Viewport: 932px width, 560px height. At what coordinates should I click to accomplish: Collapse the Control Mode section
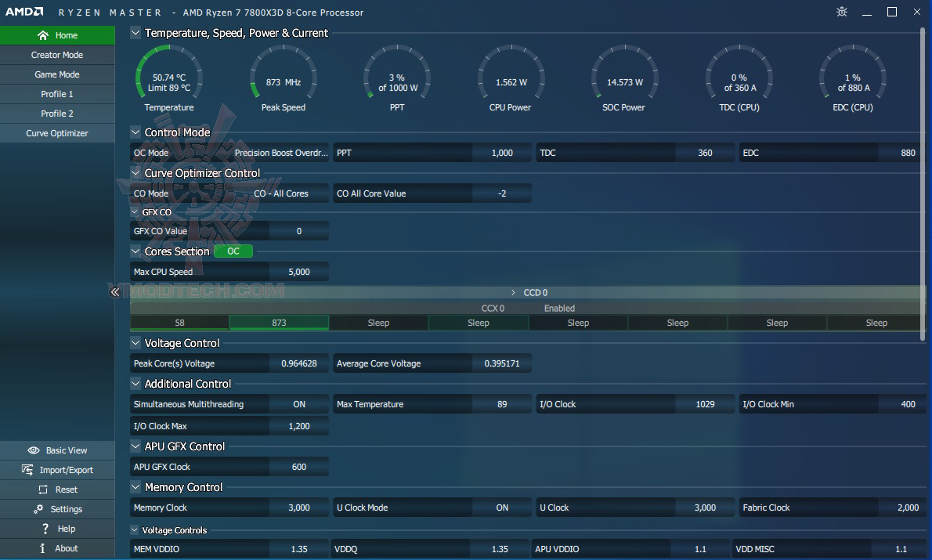135,132
